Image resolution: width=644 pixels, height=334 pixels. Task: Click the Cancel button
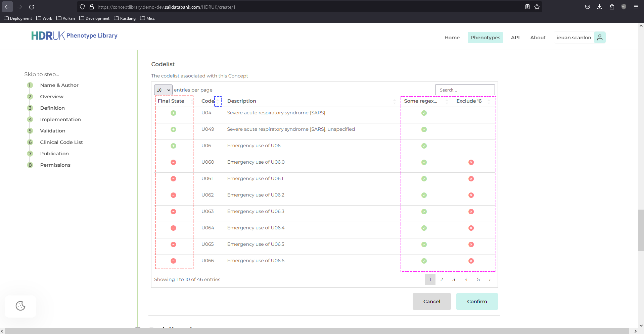(431, 301)
